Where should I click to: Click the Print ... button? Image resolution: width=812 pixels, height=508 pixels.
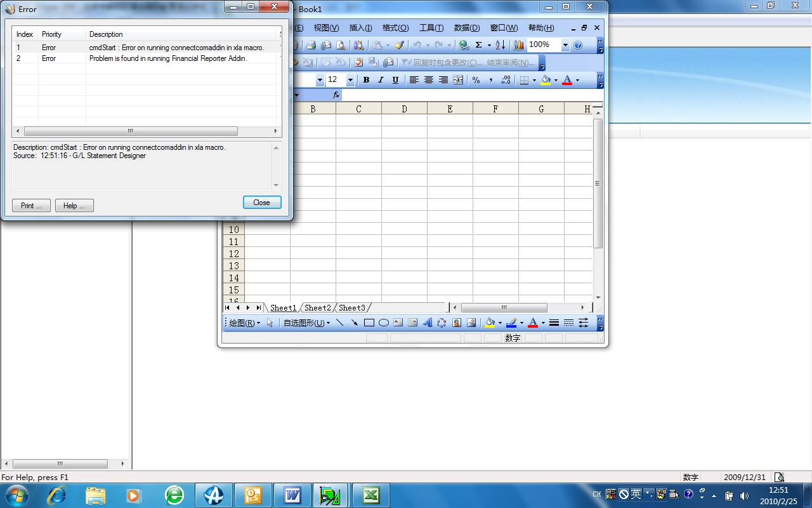31,206
